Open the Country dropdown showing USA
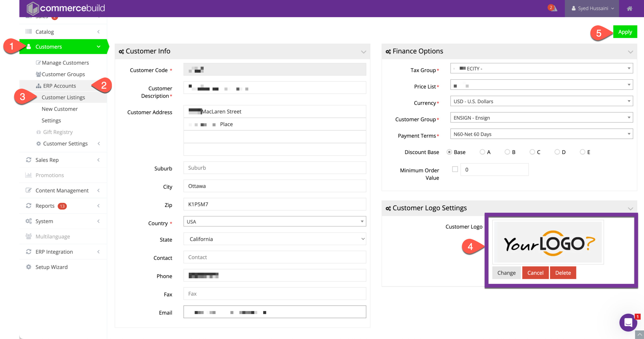 tap(275, 221)
